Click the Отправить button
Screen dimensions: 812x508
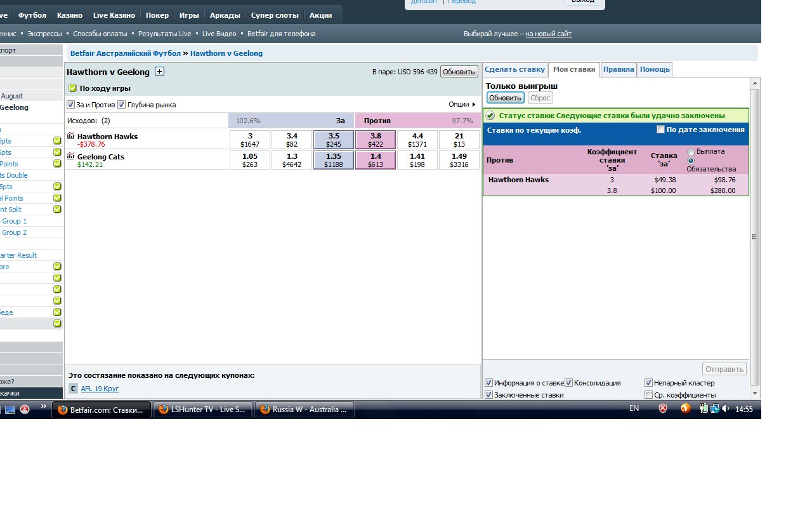pos(724,369)
